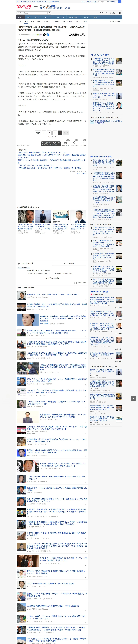Click もっと見る(545件) button
The image size is (138, 644).
point(52,278)
